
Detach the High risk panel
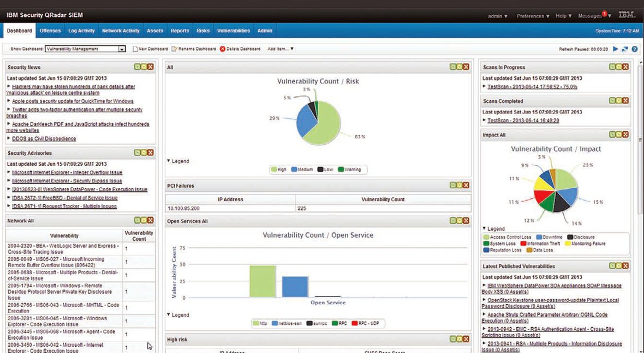click(x=452, y=339)
